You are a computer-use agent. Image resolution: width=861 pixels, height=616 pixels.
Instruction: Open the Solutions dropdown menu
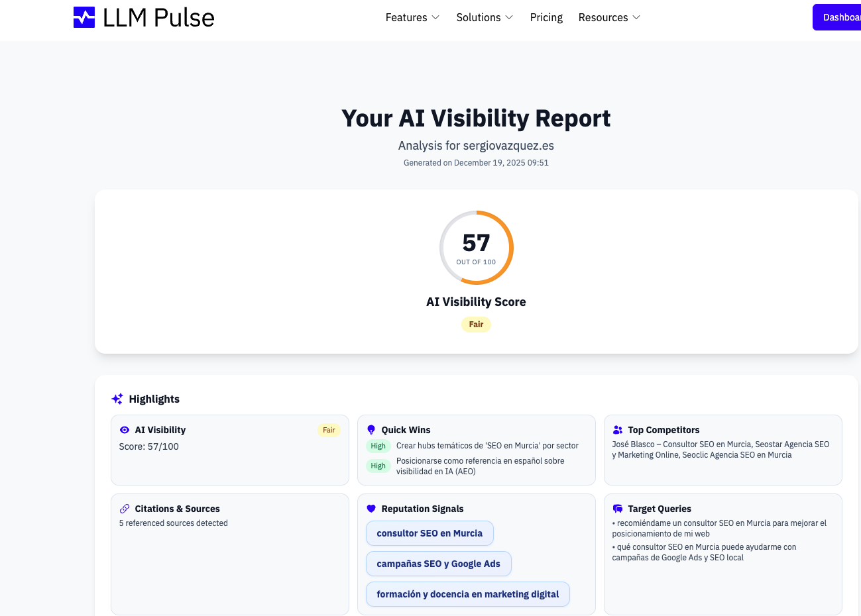[485, 17]
